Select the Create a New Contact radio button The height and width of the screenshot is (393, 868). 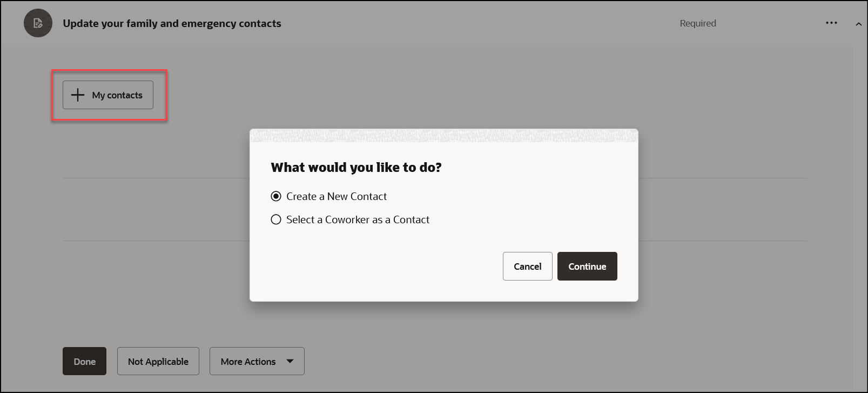(276, 196)
